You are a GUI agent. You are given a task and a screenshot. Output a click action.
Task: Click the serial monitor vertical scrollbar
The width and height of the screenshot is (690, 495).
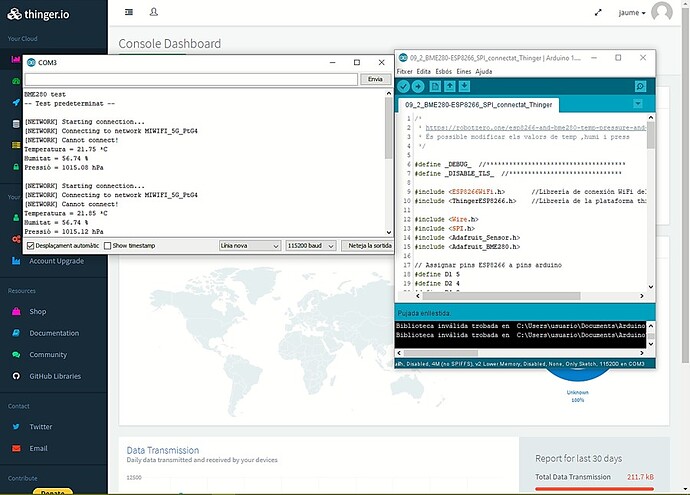click(x=389, y=128)
